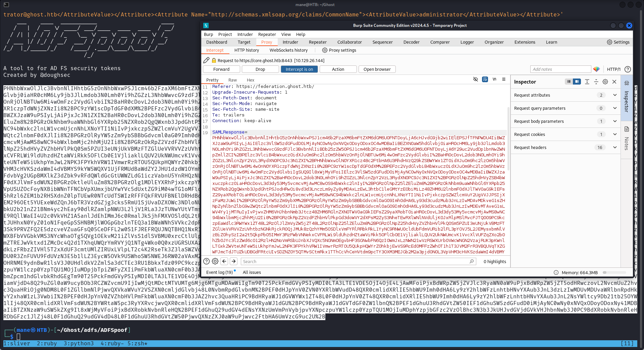The width and height of the screenshot is (644, 350).
Task: Click the Forward button
Action: 221,69
